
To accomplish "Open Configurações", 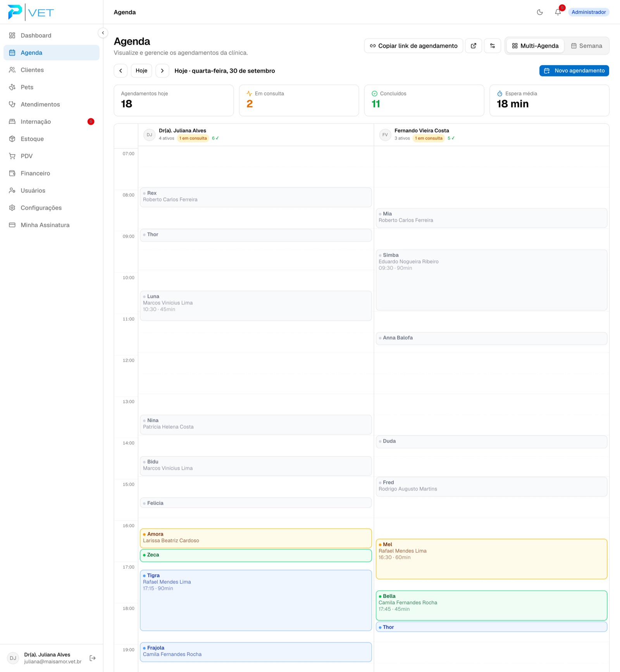I will click(x=52, y=208).
